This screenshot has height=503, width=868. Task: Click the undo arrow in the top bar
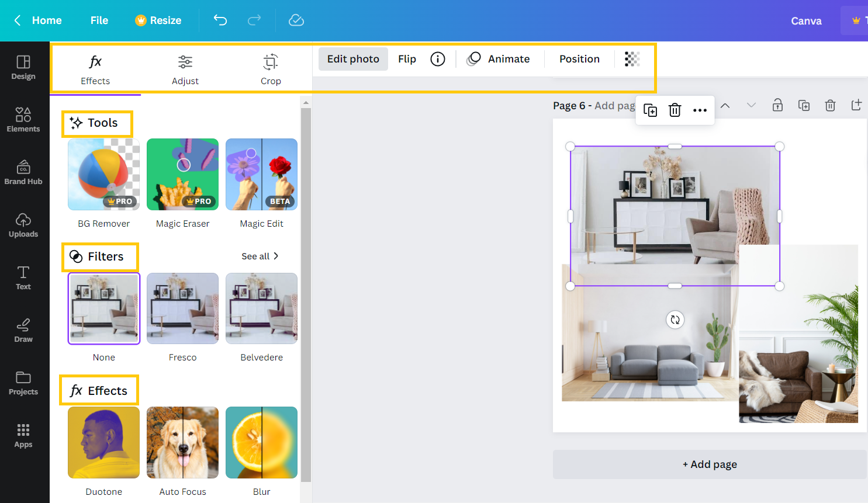coord(220,20)
